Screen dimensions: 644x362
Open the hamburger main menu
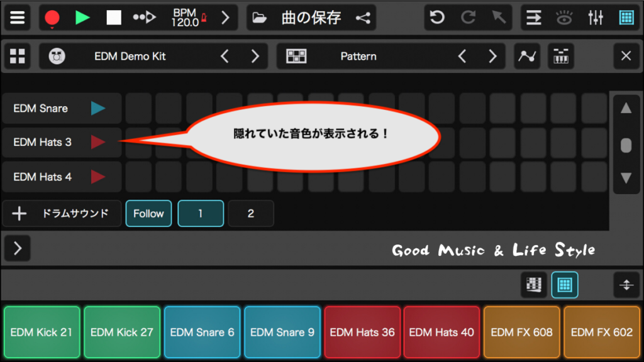17,18
